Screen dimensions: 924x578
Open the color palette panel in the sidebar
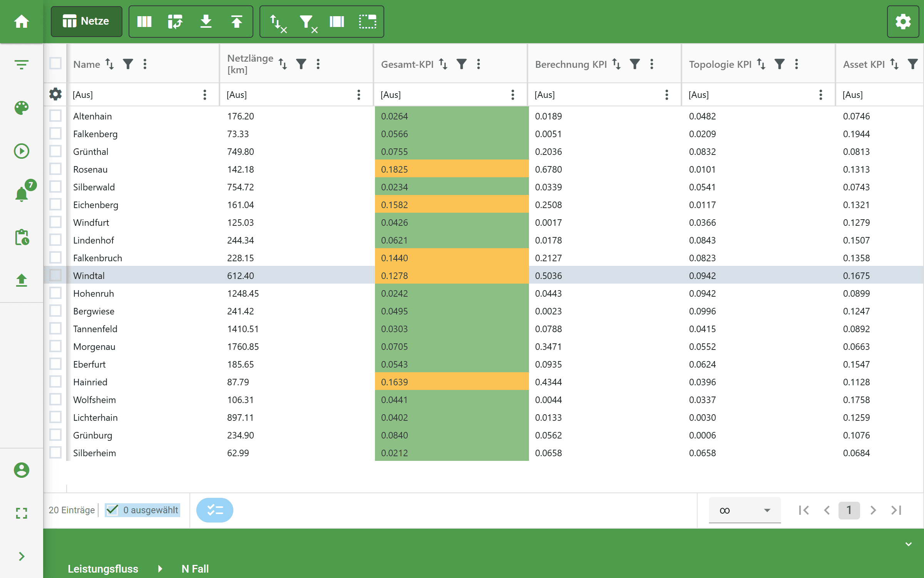[x=22, y=108]
